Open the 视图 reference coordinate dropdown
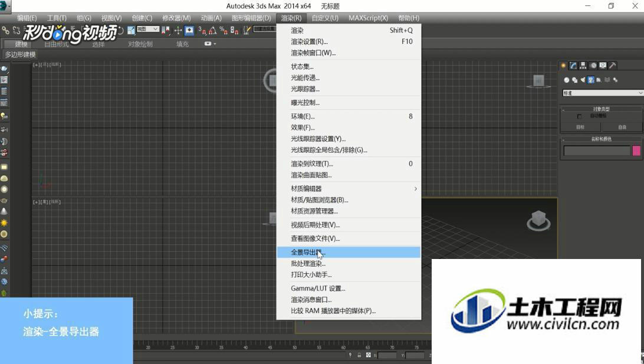The width and height of the screenshot is (644, 364). pos(148,29)
